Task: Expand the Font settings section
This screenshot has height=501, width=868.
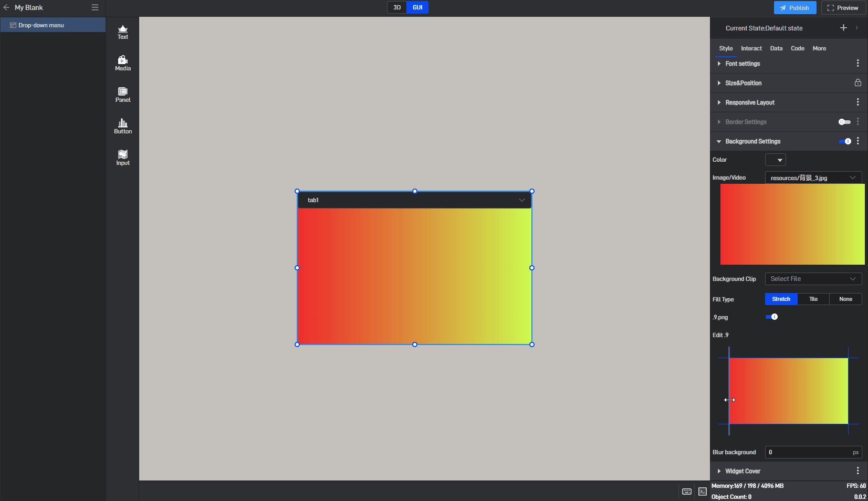Action: [x=742, y=64]
